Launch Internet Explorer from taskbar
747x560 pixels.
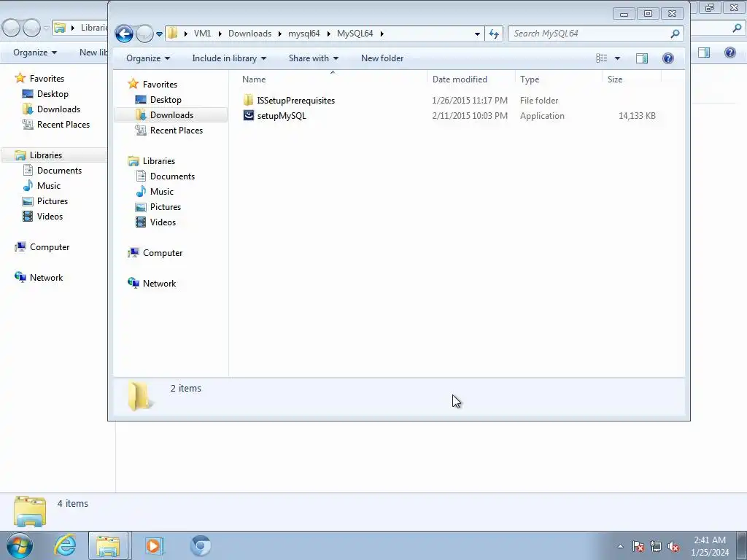(65, 545)
